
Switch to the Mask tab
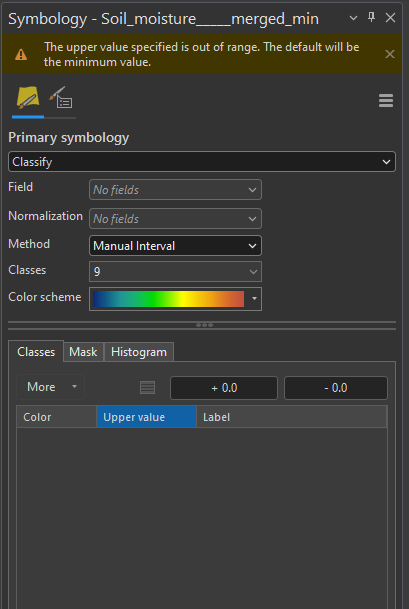pyautogui.click(x=83, y=352)
